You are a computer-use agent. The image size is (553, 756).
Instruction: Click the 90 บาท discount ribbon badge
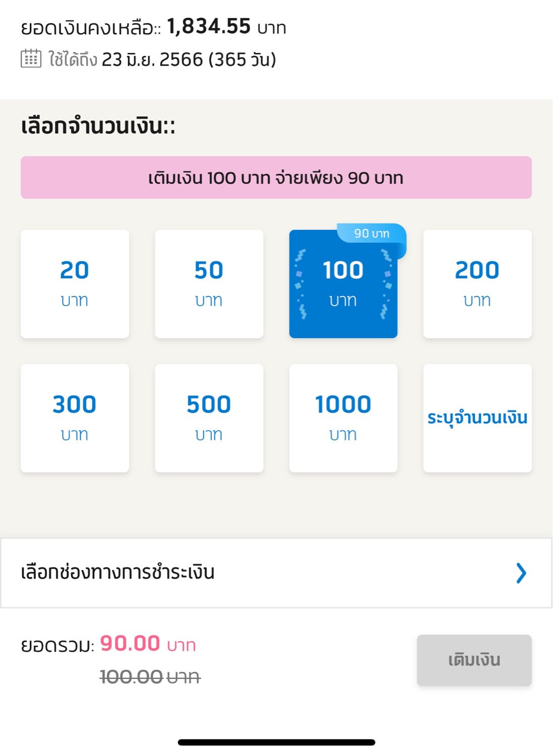click(372, 234)
